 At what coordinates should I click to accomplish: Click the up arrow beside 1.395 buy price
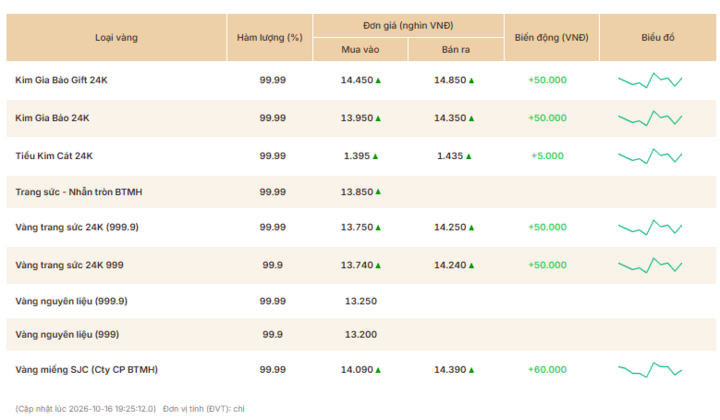point(376,157)
